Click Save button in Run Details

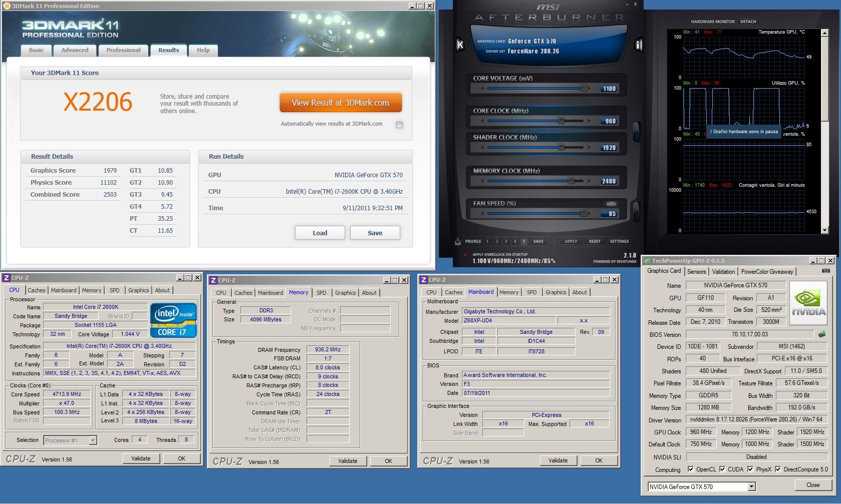click(x=375, y=233)
